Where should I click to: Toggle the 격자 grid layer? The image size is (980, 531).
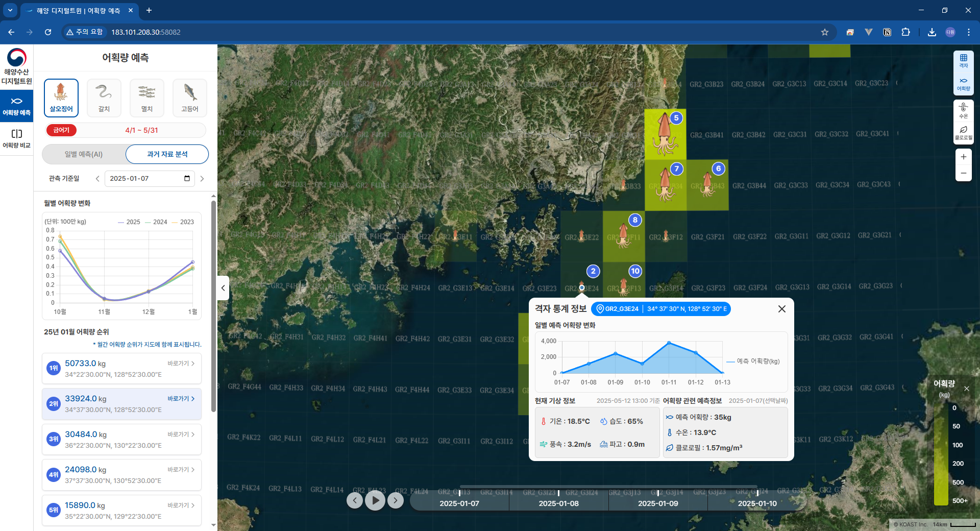[x=963, y=61]
